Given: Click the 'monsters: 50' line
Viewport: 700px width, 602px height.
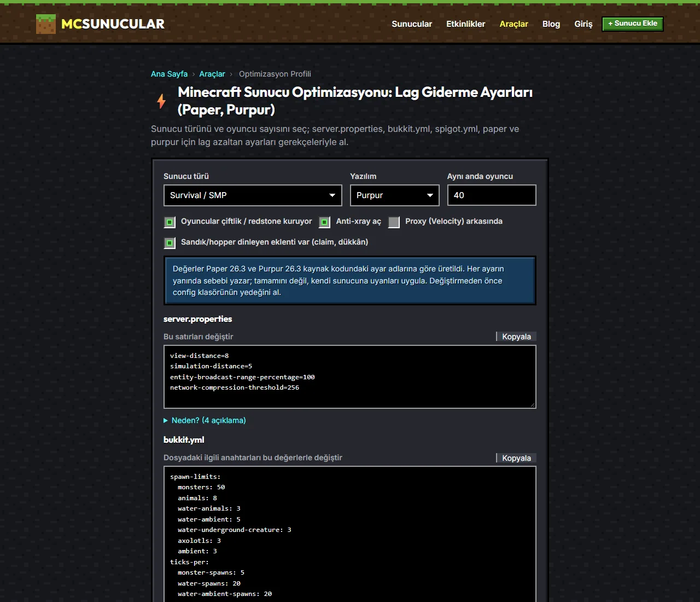Looking at the screenshot, I should point(201,487).
